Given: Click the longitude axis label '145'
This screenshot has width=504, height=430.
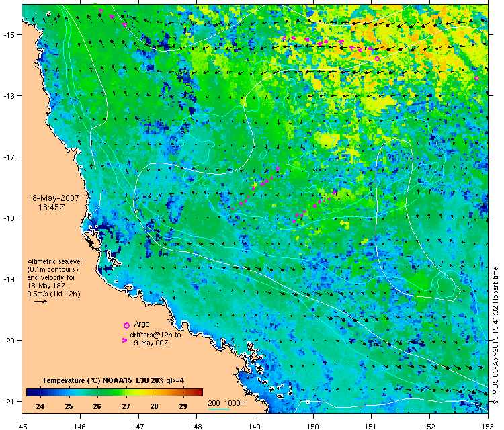Looking at the screenshot, I should point(22,427).
